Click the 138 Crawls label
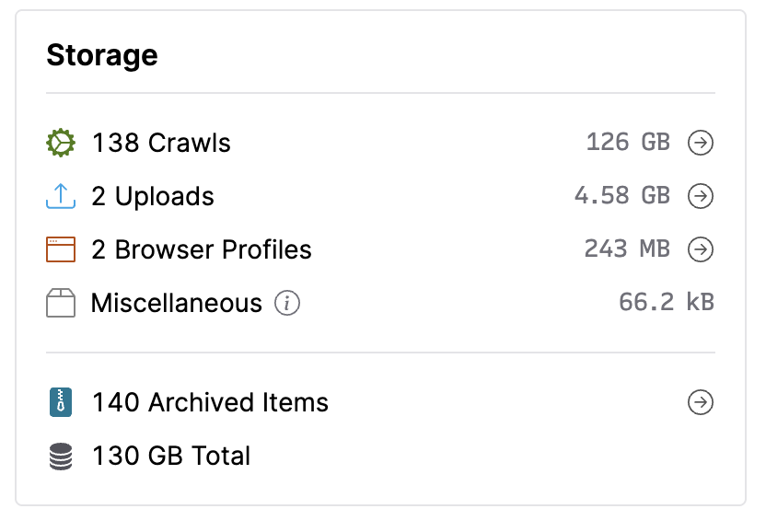Image resolution: width=766 pixels, height=532 pixels. [x=161, y=144]
